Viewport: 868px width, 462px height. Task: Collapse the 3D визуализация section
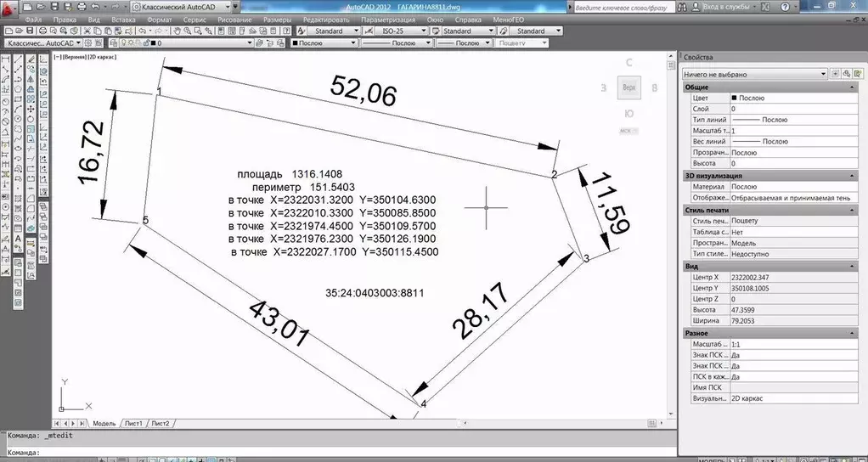(853, 176)
